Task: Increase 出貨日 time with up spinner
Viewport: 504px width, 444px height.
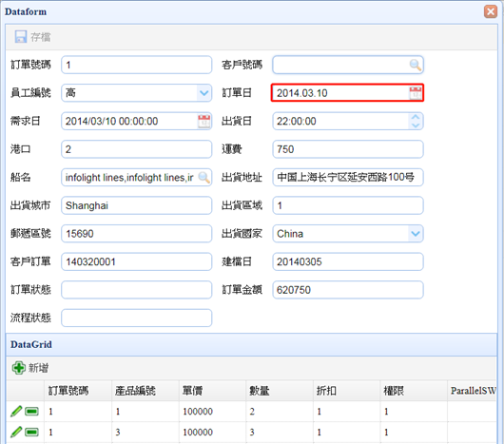Action: (x=416, y=117)
